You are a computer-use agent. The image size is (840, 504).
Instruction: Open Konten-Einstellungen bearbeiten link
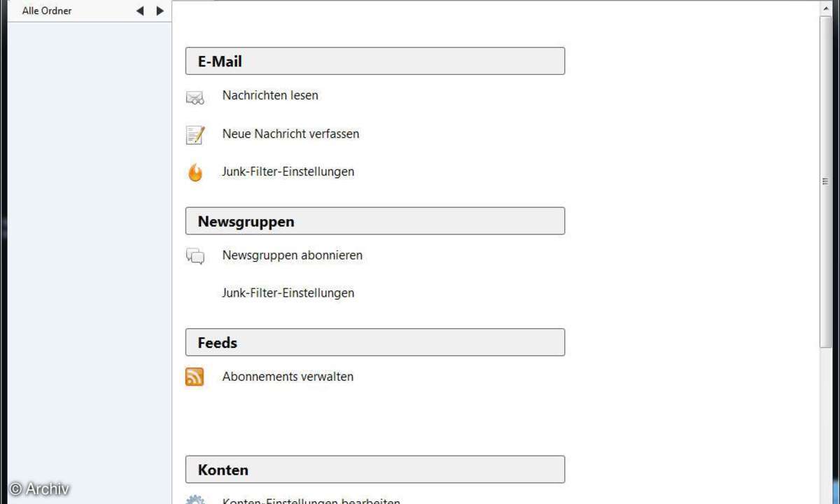tap(311, 500)
